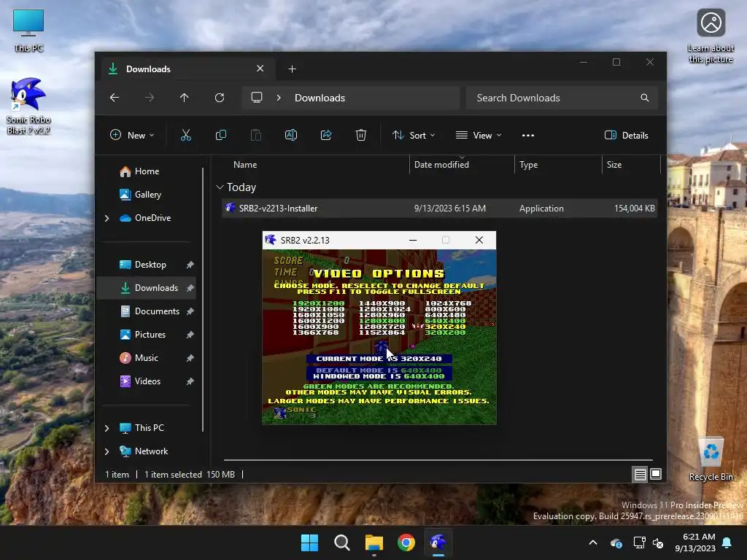Go back with the left arrow button
The image size is (747, 560).
[115, 98]
